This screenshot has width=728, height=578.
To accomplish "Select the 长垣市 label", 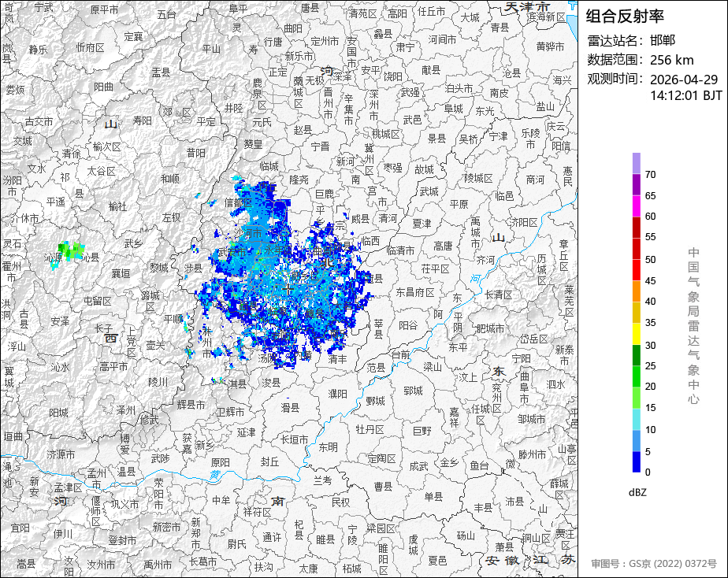I will 295,439.
